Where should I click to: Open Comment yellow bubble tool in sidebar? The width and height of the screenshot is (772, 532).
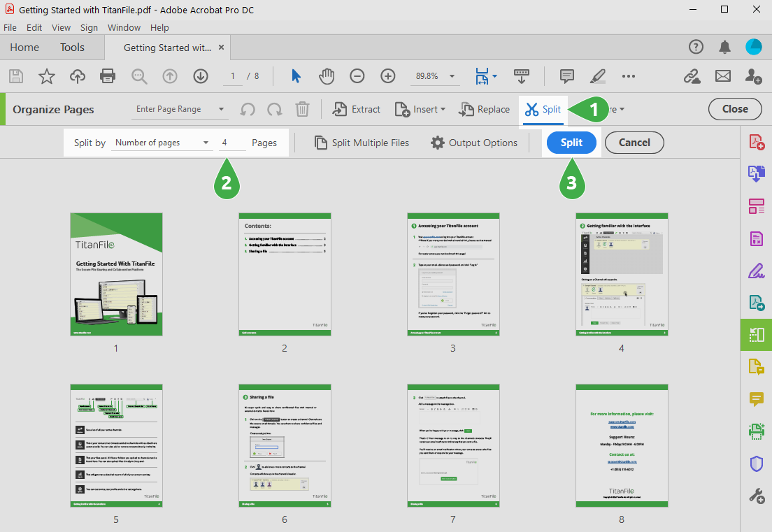(756, 398)
